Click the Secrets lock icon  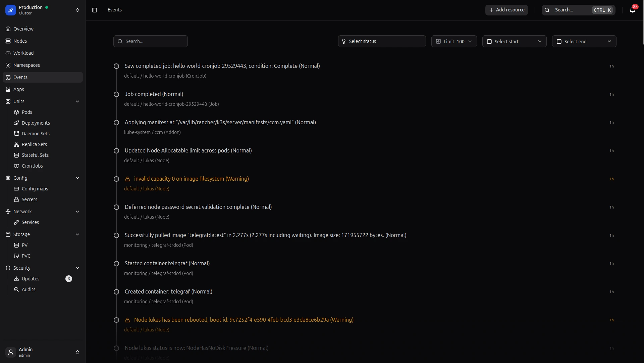tap(16, 199)
